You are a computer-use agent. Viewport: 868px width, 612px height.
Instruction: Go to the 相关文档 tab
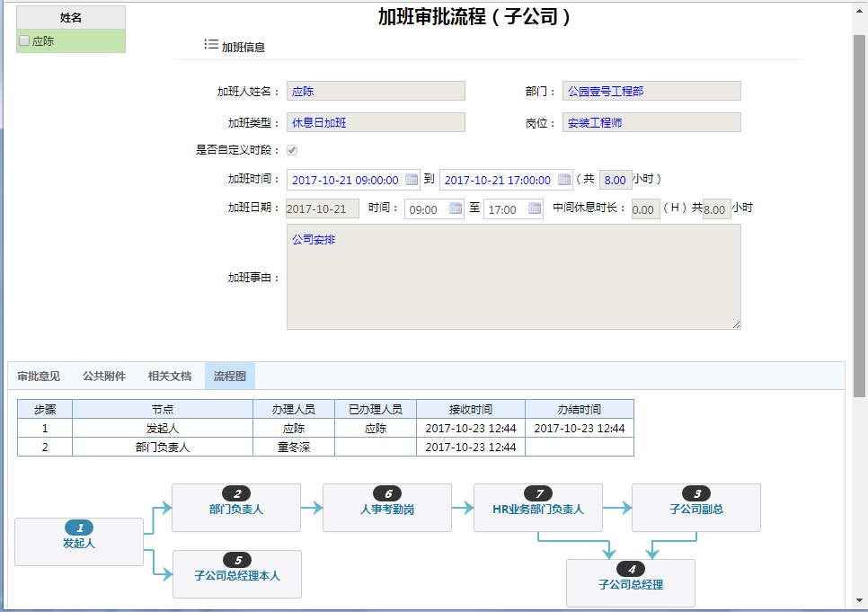pos(170,377)
